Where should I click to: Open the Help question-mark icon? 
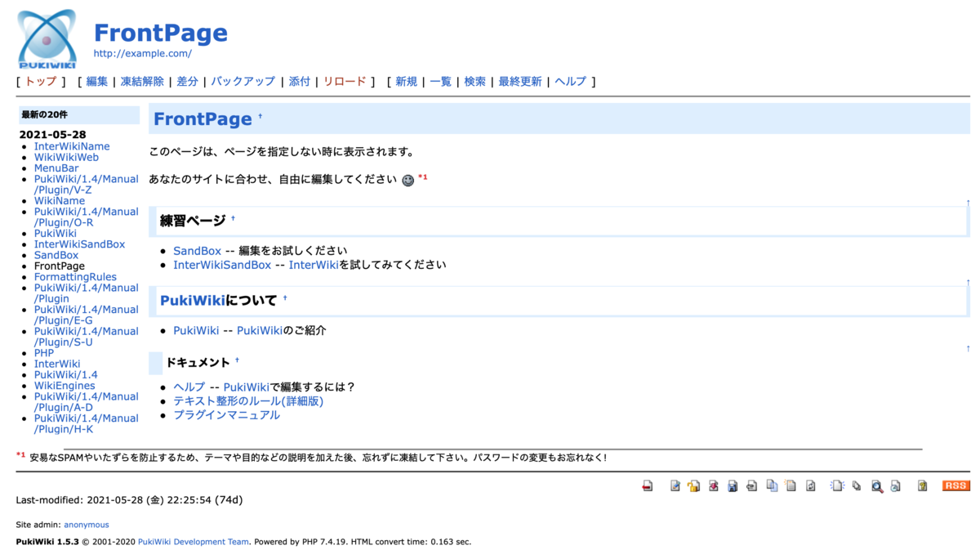point(922,485)
